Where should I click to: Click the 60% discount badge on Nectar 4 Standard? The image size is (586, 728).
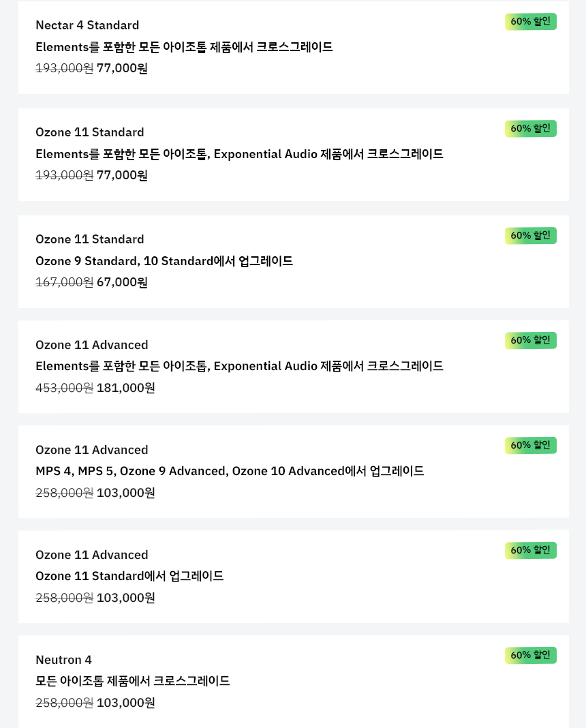tap(530, 22)
